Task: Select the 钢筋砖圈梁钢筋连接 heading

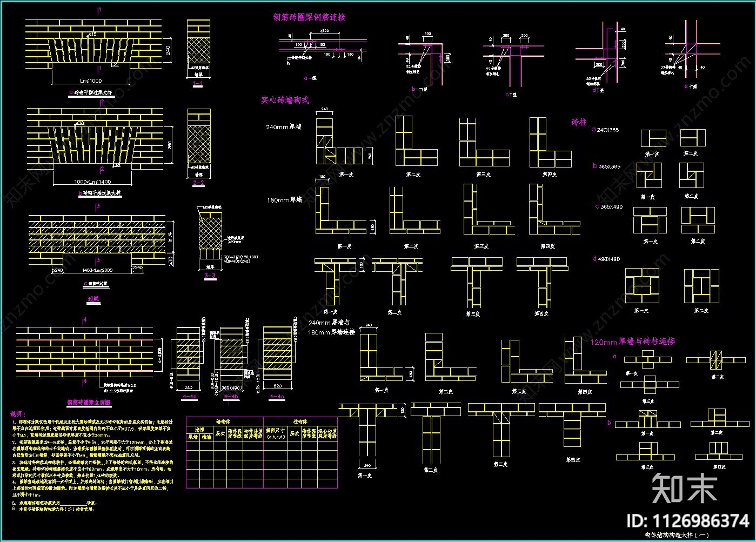Action: pos(309,17)
